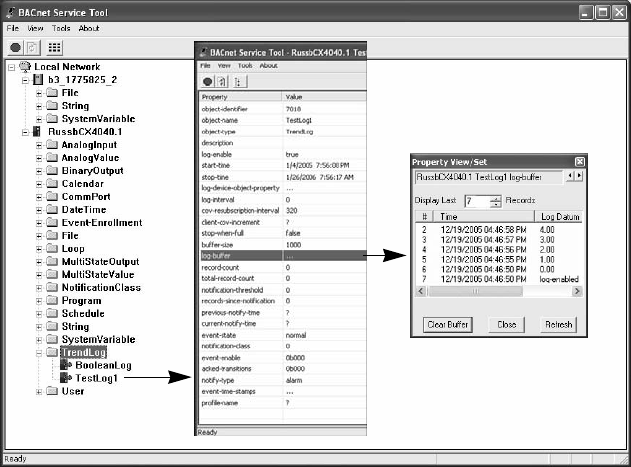Select the RussbCX4040.1 device icon

pos(37,132)
